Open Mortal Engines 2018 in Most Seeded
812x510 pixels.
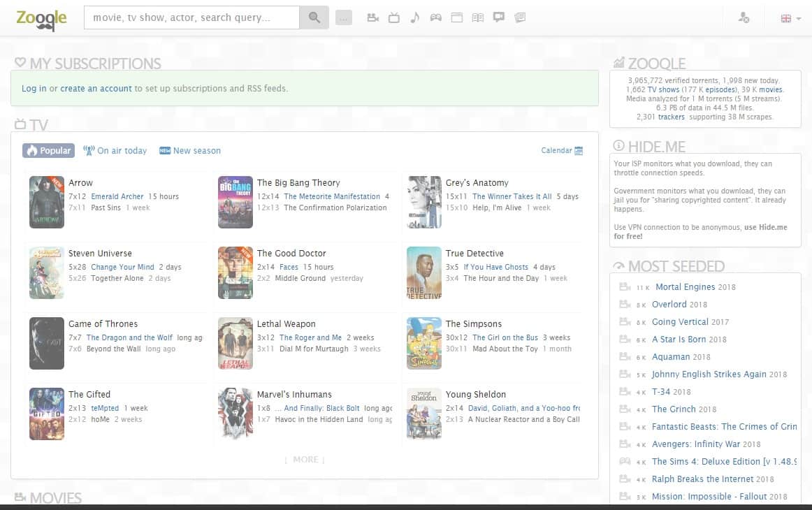click(695, 287)
